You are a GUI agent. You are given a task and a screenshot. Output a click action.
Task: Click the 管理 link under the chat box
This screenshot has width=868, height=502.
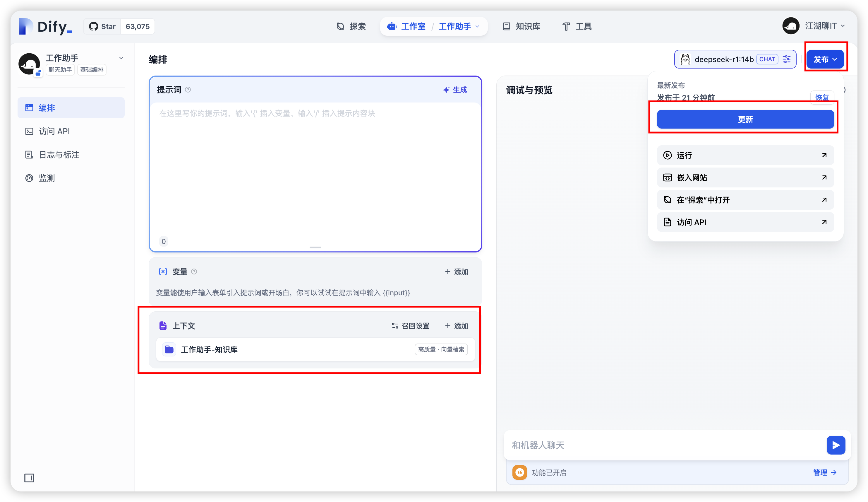(825, 472)
